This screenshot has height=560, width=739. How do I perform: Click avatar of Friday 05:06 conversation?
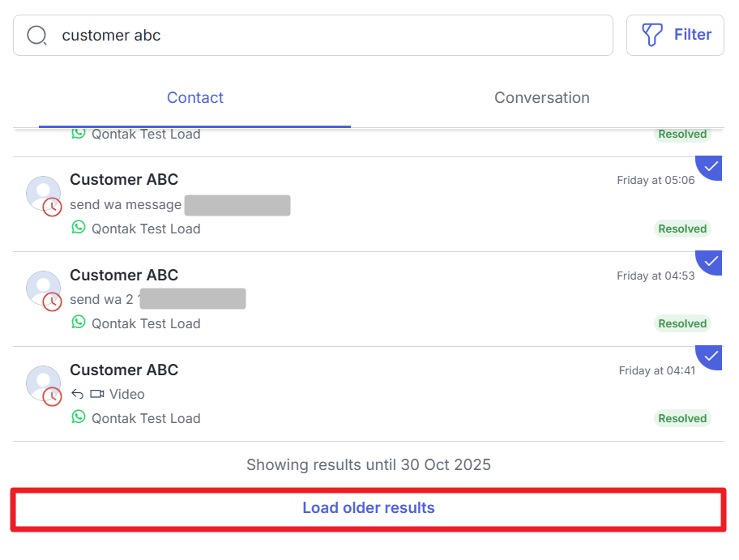[x=43, y=194]
